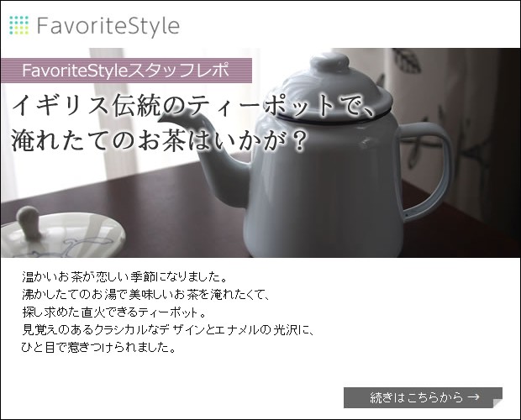The width and height of the screenshot is (521, 420).
Task: Click the knob of the small ceramic lid
Action: point(30,223)
